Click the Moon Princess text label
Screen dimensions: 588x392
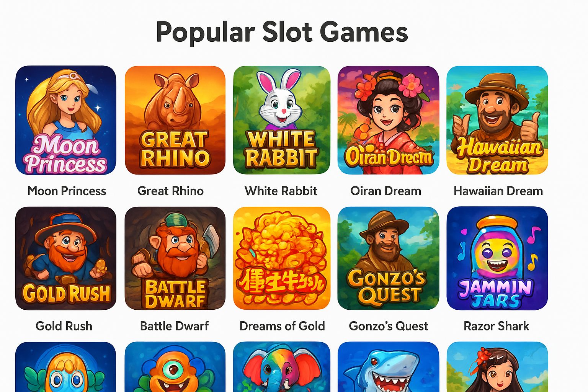67,191
